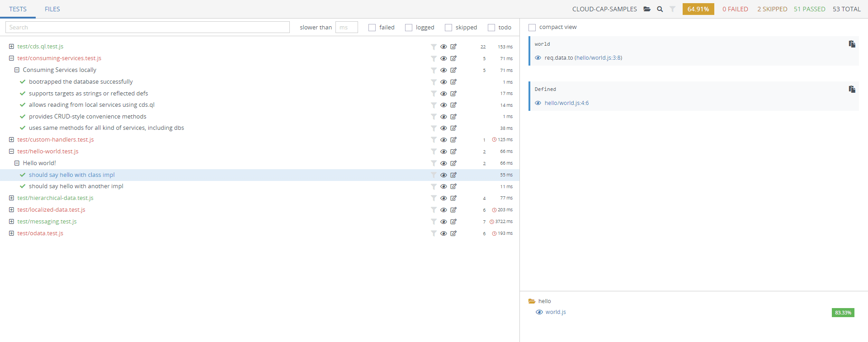Click the 64.91% overall coverage badge

(698, 9)
